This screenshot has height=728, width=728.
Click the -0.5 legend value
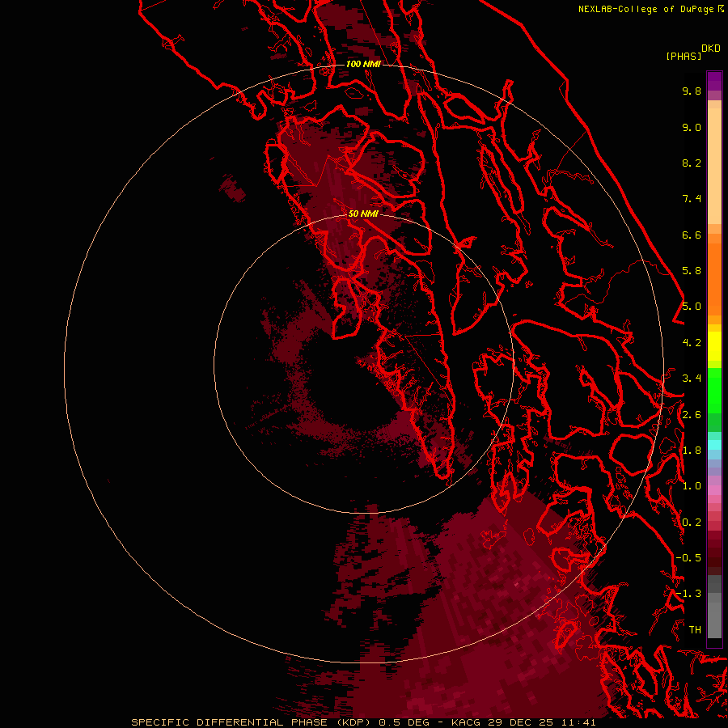tap(688, 558)
